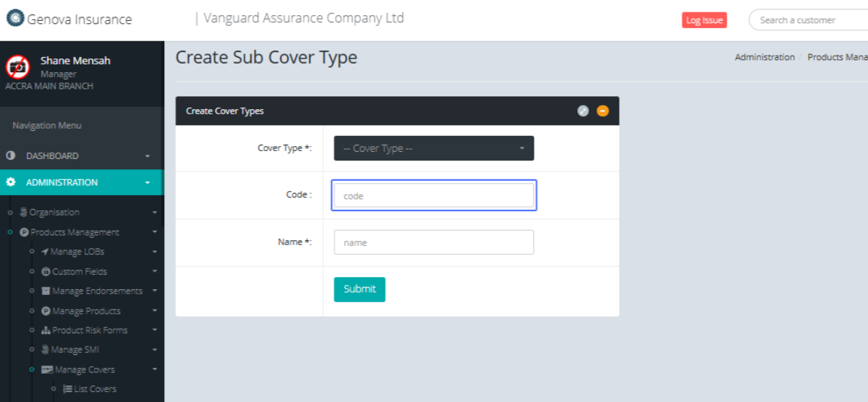Click the Dashboard half-circle icon
868x402 pixels.
(x=11, y=155)
